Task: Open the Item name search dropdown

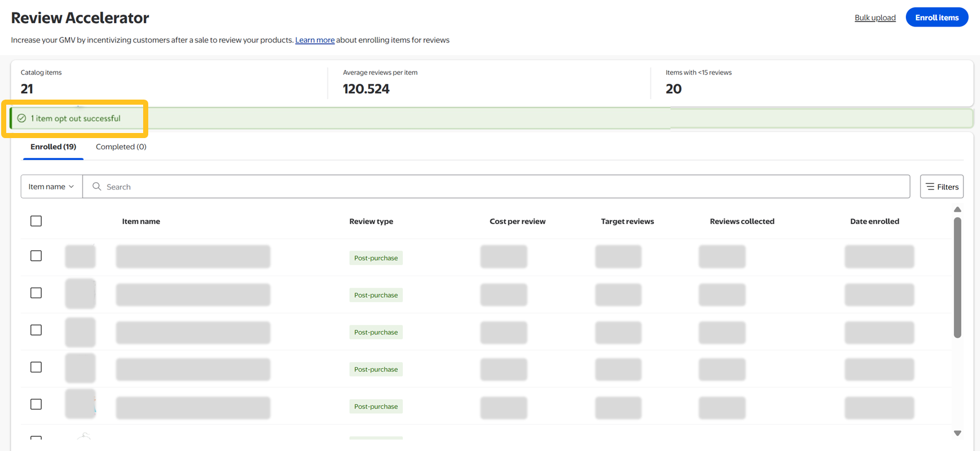Action: point(51,187)
